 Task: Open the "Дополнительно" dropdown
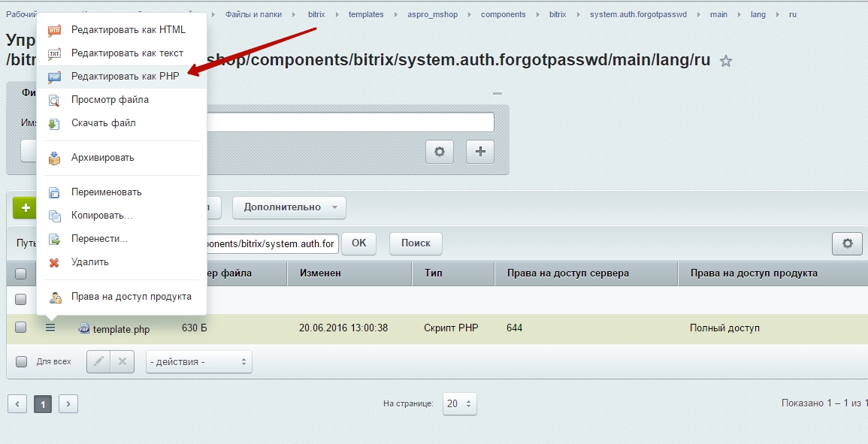[x=289, y=207]
